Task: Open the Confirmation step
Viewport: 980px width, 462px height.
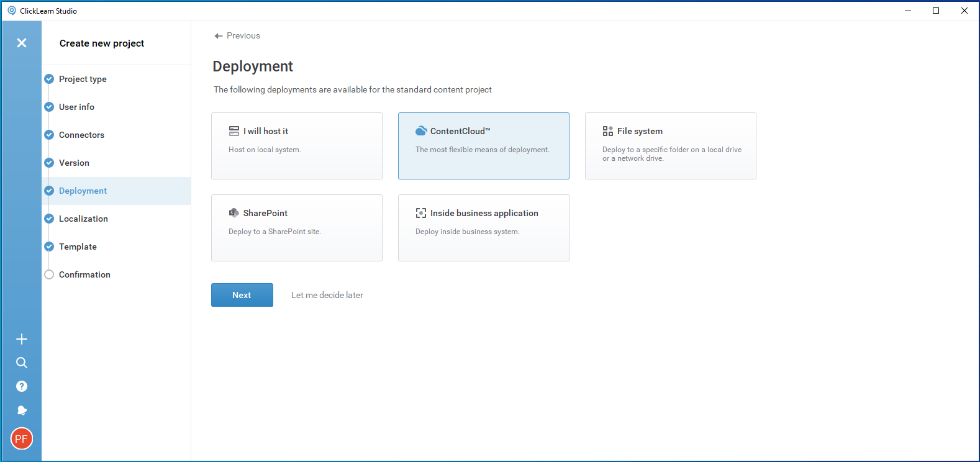Action: tap(84, 274)
